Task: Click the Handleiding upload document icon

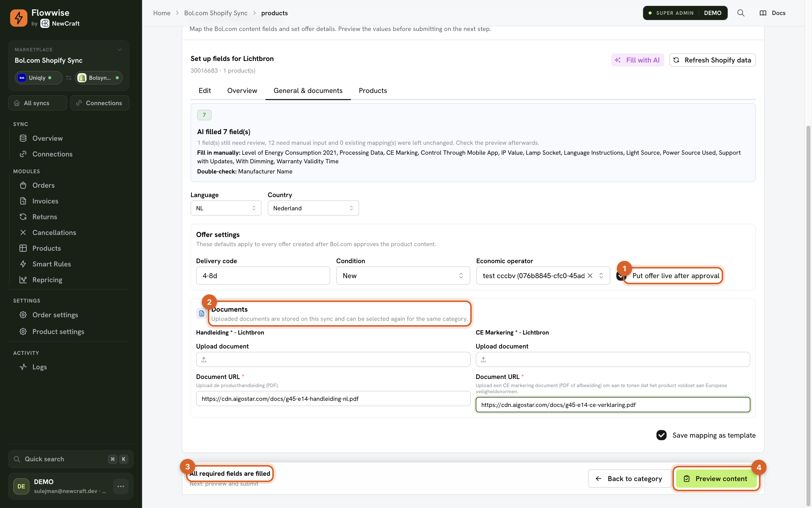Action: [x=204, y=359]
